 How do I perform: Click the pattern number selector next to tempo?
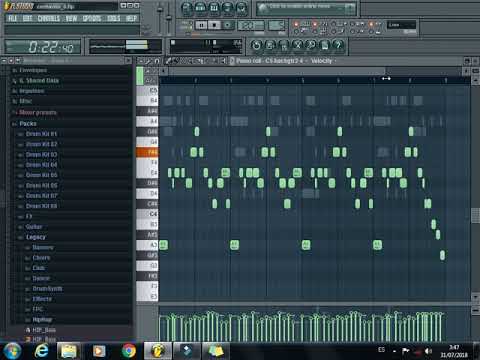coord(277,25)
